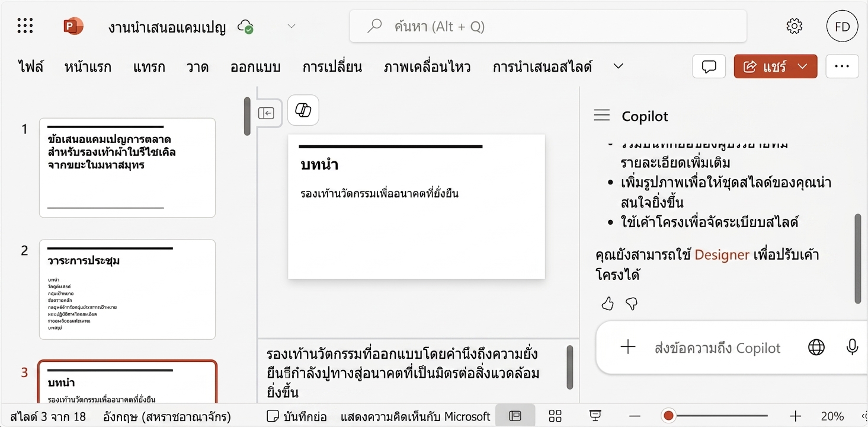
Task: Change language อังกฤษ (สหราชอาณาจักร) in status bar
Action: (x=167, y=416)
